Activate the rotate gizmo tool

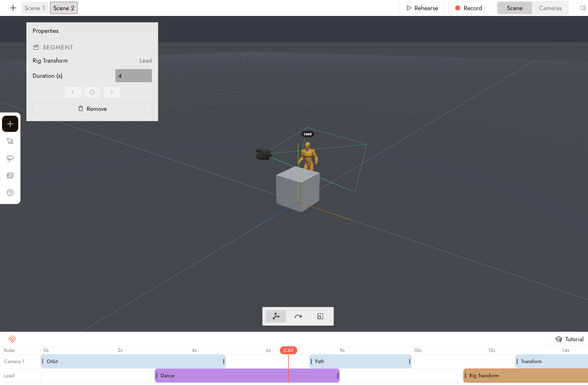[x=298, y=316]
